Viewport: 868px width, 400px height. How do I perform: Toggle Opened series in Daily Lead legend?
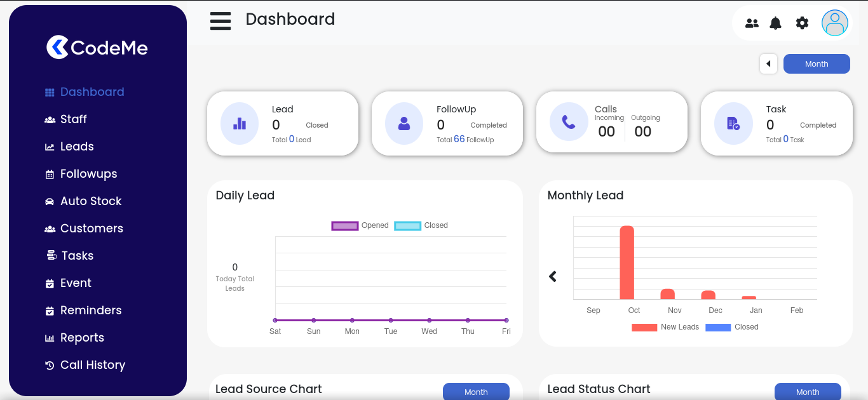coord(360,225)
